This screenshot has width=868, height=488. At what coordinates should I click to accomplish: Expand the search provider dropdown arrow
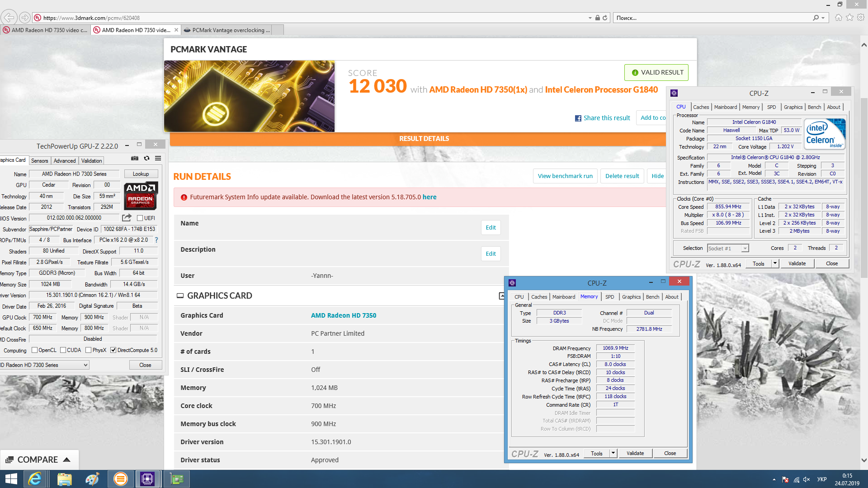click(x=823, y=18)
